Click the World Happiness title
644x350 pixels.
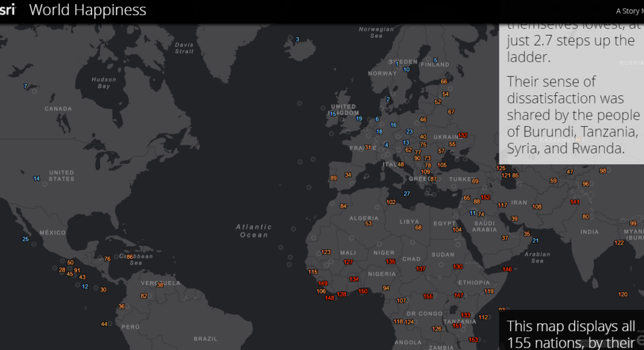click(87, 10)
